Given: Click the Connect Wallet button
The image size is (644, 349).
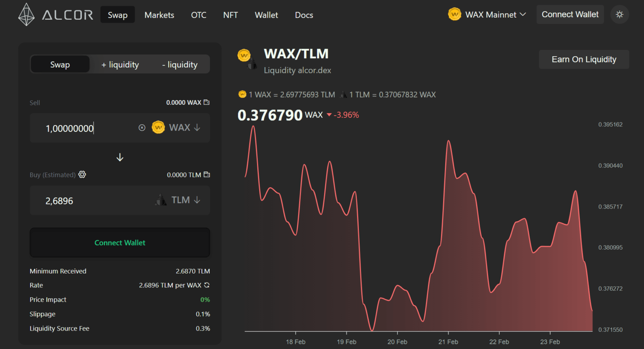Looking at the screenshot, I should pos(570,14).
